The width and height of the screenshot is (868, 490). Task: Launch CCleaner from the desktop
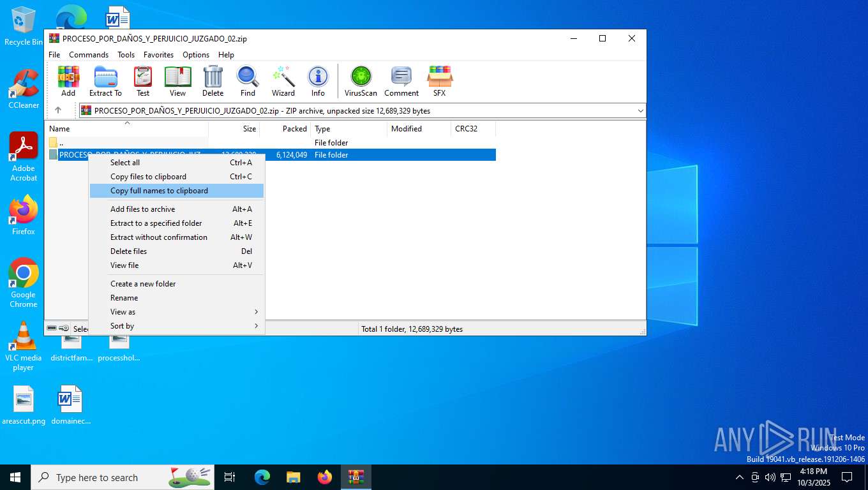click(24, 89)
